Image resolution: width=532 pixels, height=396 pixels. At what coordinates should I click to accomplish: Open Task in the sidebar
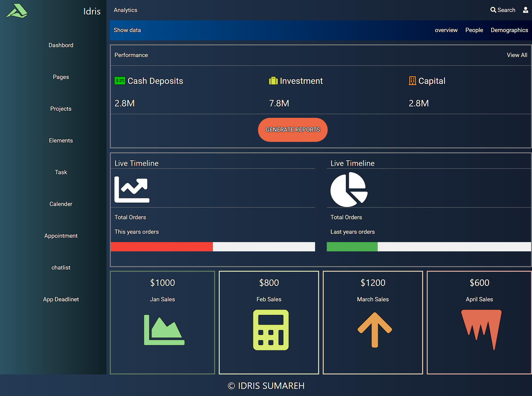61,172
